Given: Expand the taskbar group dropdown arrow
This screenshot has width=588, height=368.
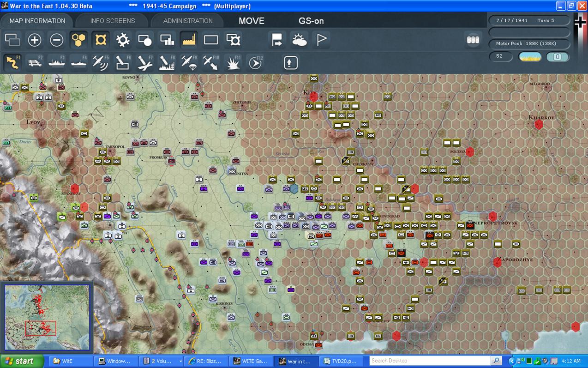Looking at the screenshot, I should (x=180, y=362).
